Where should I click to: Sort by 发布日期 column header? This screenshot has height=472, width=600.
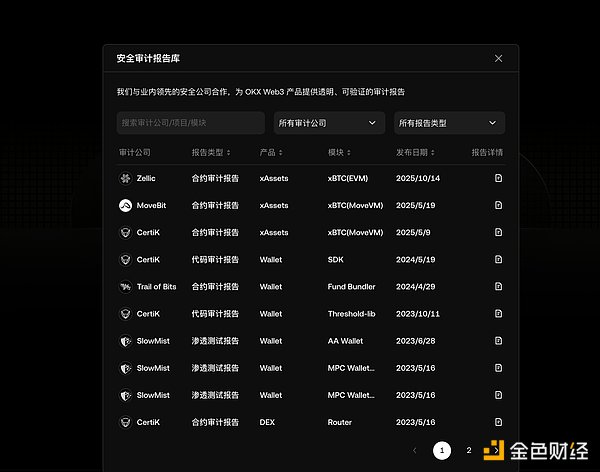tap(415, 153)
